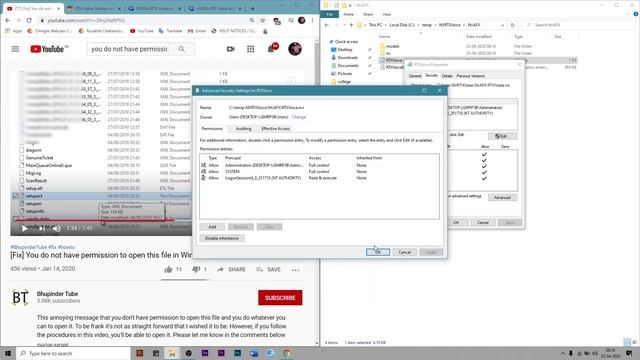
Task: Open the YouTube create video camera icon
Action: [231, 49]
